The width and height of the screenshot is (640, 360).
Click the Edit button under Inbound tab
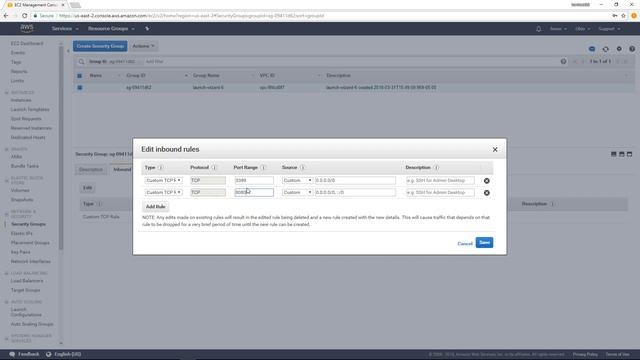click(87, 188)
